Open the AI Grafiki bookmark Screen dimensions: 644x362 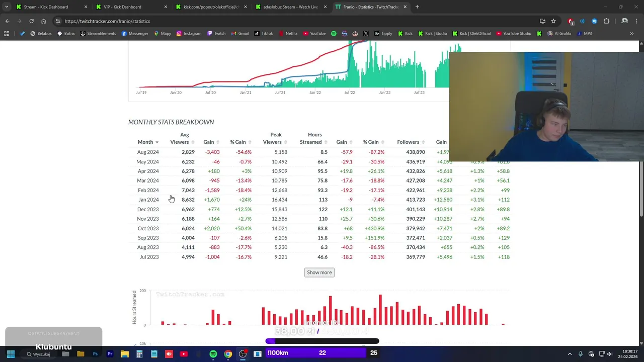click(x=559, y=34)
